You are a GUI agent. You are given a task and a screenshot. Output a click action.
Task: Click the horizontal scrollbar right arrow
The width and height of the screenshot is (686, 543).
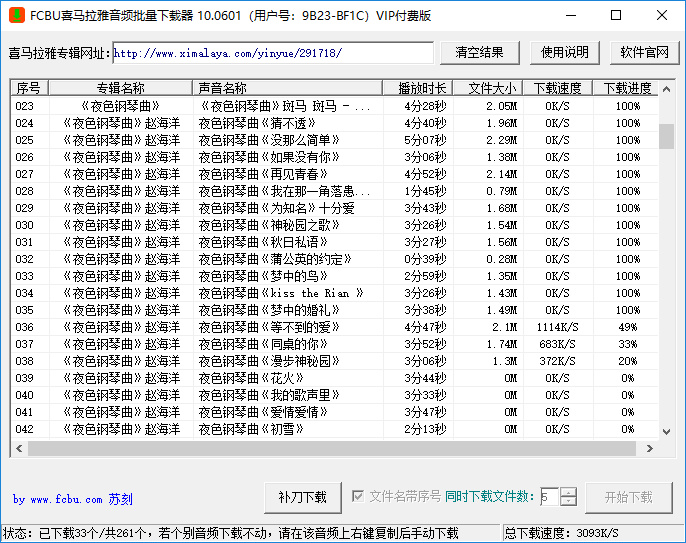[x=650, y=448]
